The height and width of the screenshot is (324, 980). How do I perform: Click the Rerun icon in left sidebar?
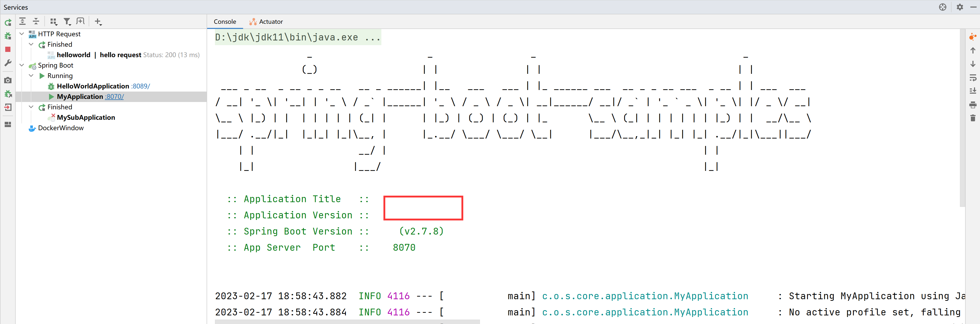coord(8,23)
